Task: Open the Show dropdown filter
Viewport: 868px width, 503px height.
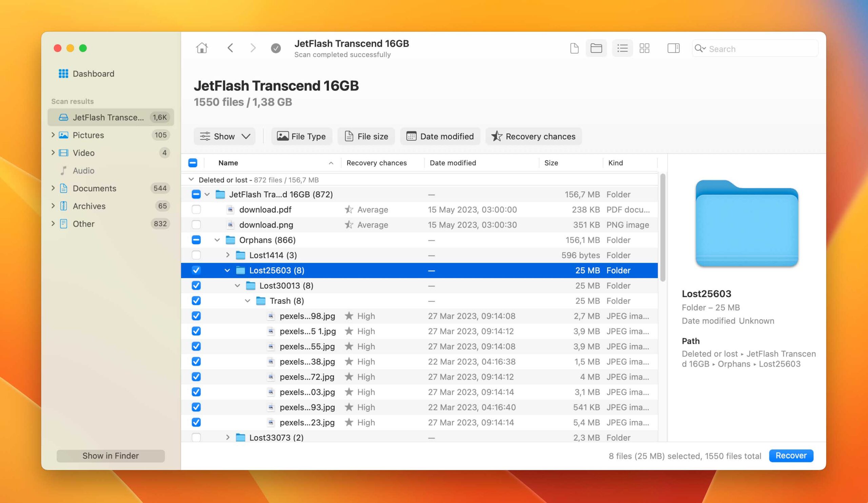Action: 224,136
